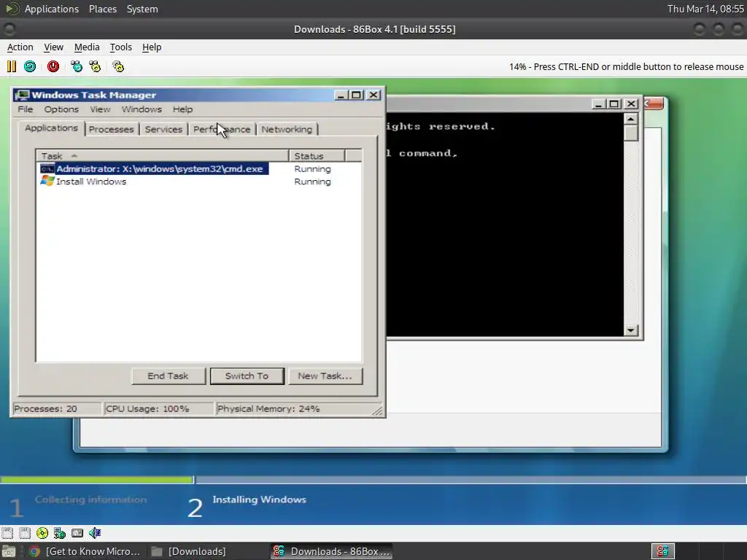Open the 86Box Help menu
The width and height of the screenshot is (747, 560).
pos(152,47)
